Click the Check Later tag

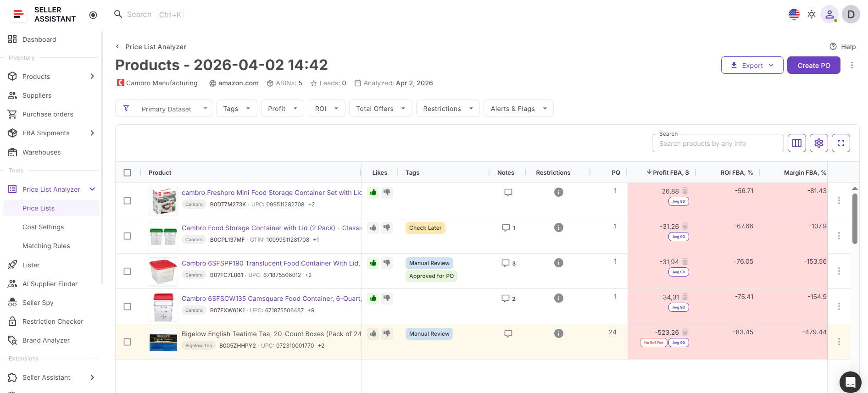425,228
